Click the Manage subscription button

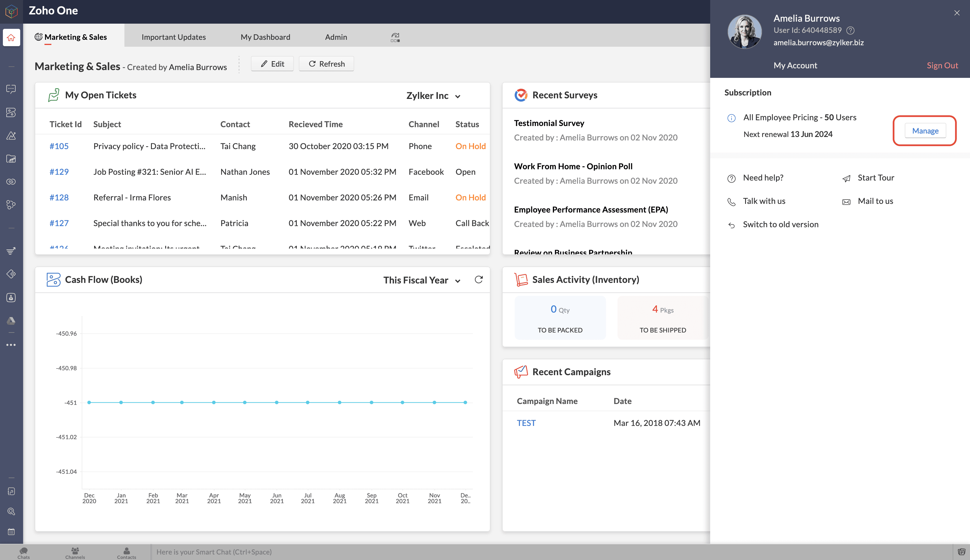925,131
